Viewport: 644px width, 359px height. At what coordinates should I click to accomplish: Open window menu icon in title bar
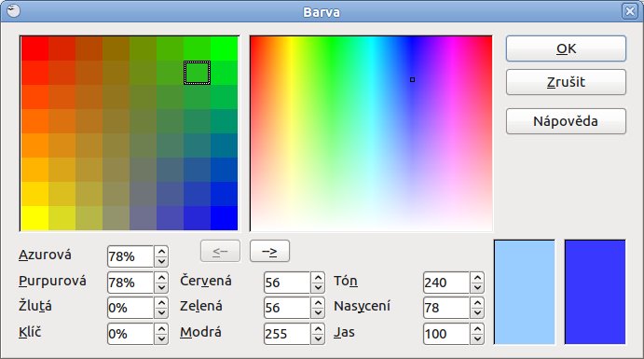point(14,10)
